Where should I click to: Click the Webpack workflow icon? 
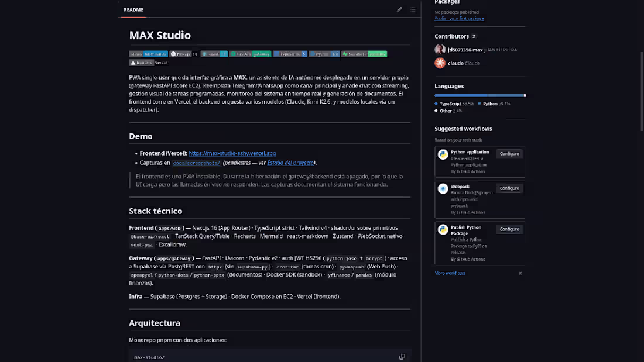pos(443,189)
